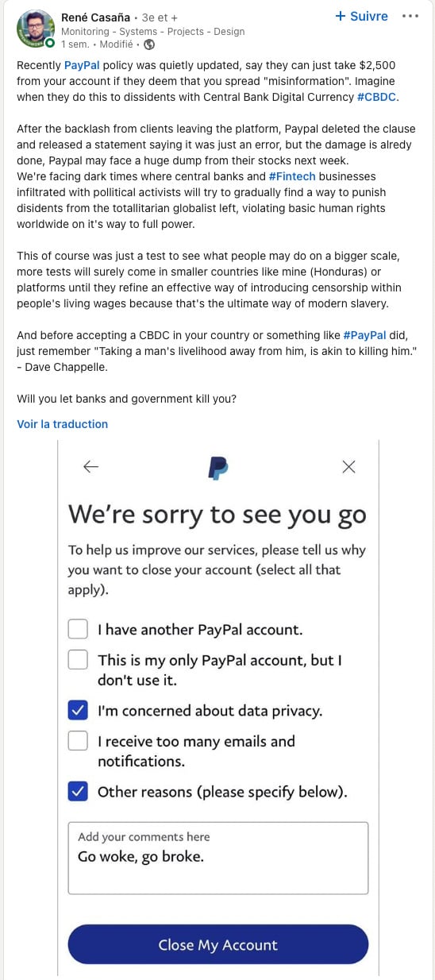This screenshot has height=980, width=435.
Task: Check 'I have another PayPal account'
Action: (x=78, y=629)
